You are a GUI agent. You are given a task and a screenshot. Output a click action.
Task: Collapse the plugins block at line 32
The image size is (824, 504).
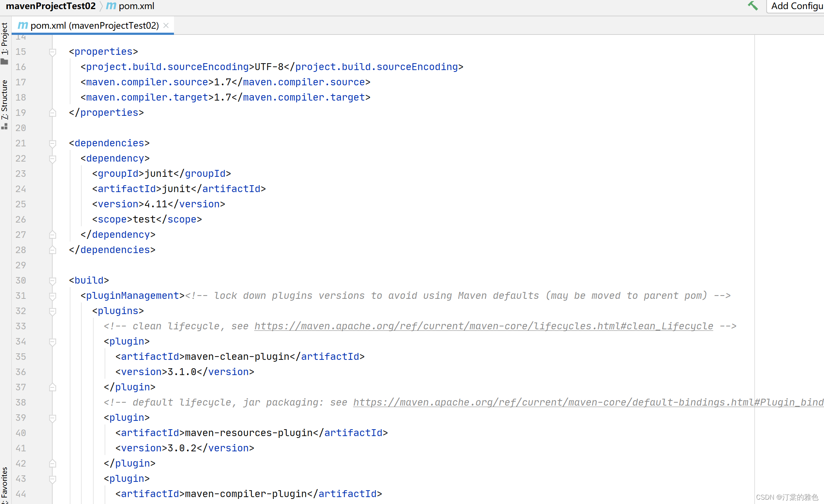(53, 312)
